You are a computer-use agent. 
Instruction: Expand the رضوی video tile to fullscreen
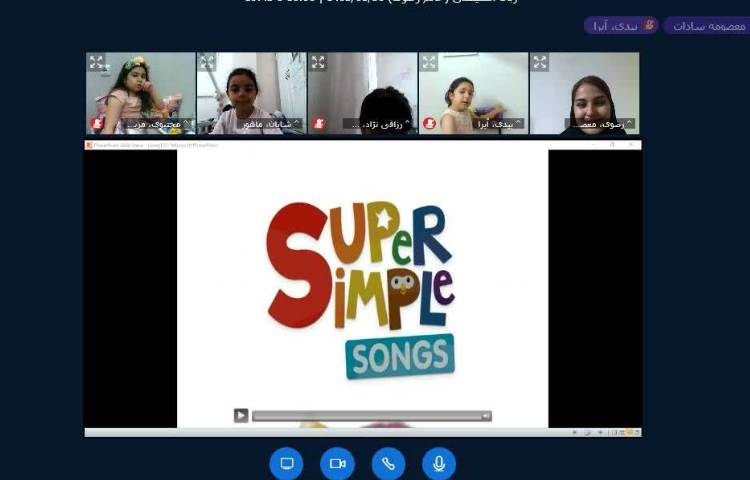click(540, 63)
